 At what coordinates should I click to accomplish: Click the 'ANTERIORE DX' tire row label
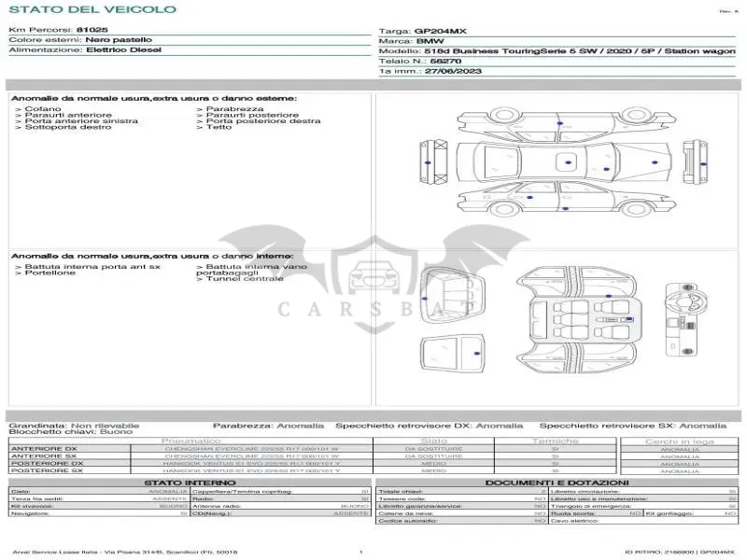point(44,449)
